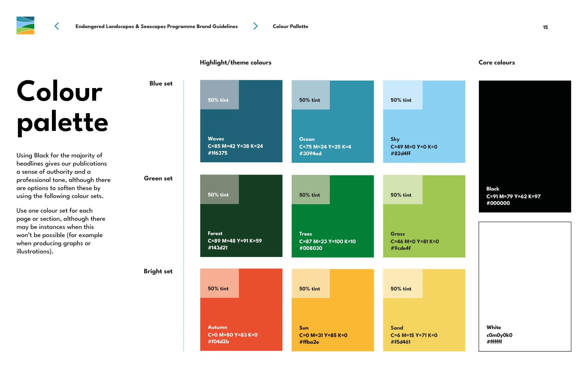Click the CMYK value C=91 M=79 Y=62 K=97
This screenshot has width=588, height=368.
pyautogui.click(x=513, y=196)
